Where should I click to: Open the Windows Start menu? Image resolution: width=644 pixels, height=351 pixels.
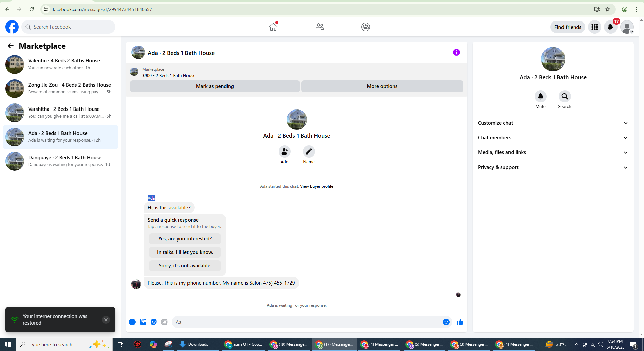8,344
